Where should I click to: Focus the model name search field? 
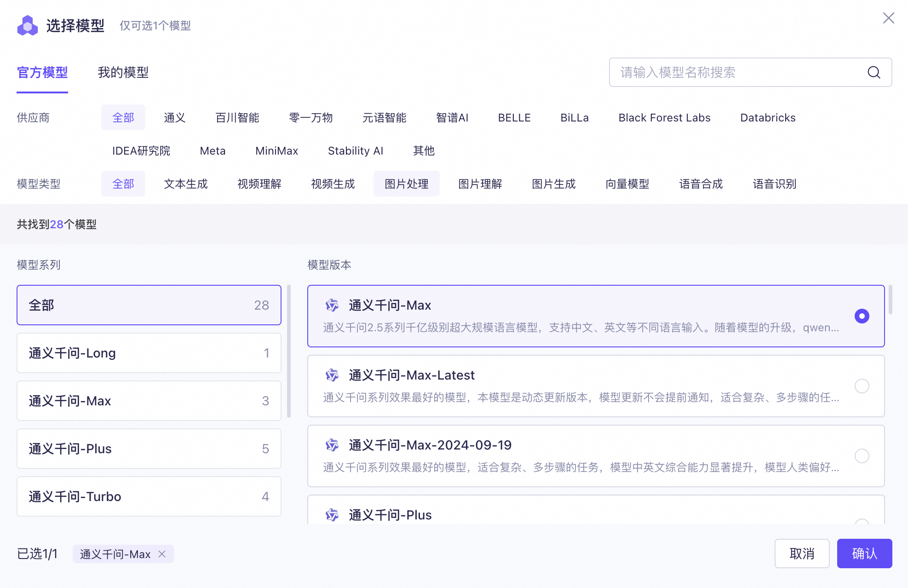coord(751,72)
